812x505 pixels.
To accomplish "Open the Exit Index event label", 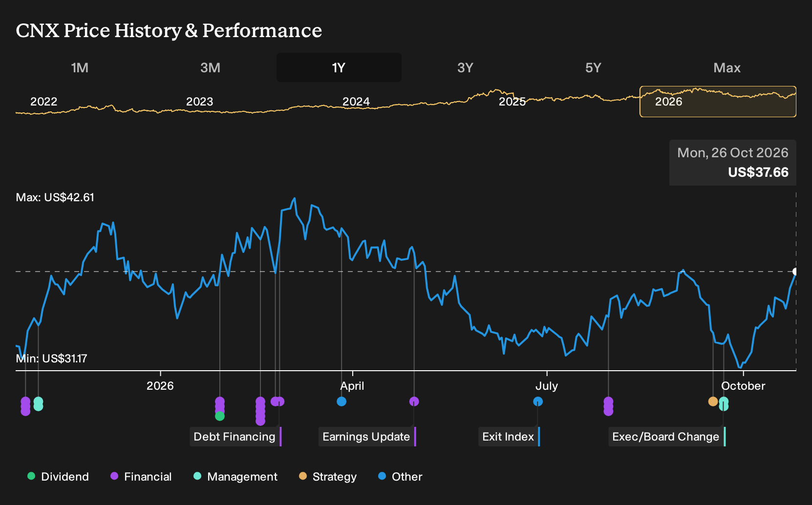I will (x=509, y=437).
